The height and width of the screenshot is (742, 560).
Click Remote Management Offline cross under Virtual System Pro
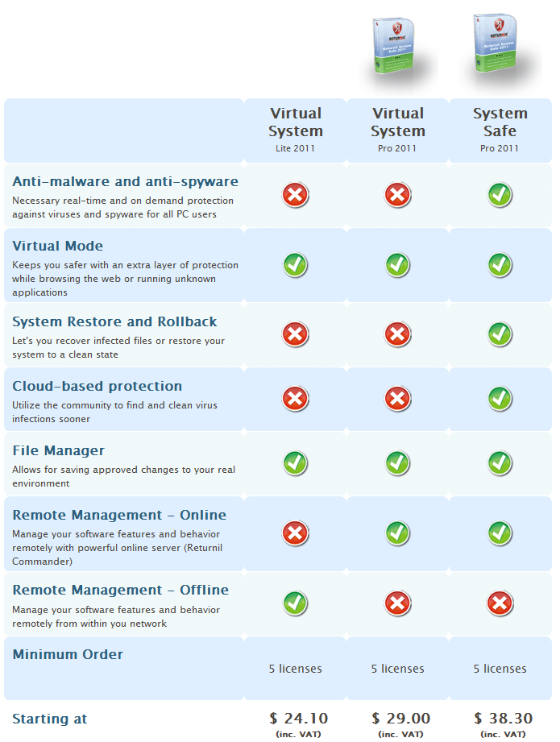pos(397,603)
